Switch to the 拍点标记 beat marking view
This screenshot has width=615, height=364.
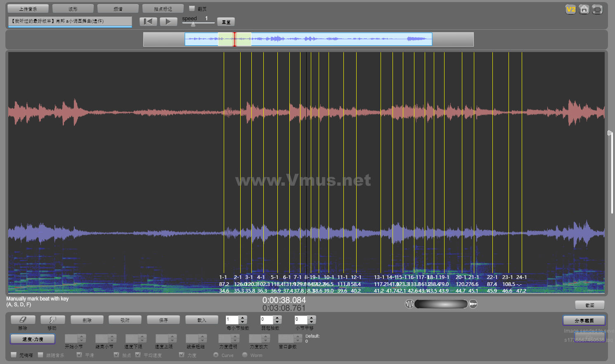(163, 9)
